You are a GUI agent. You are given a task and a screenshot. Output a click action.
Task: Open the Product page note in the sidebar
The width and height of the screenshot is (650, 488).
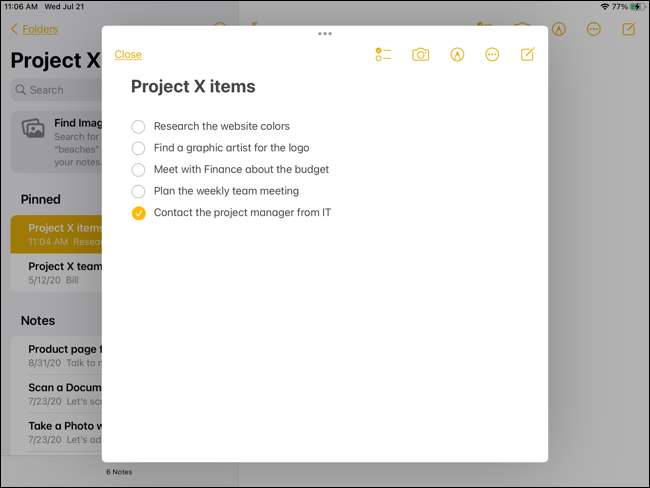(x=57, y=356)
